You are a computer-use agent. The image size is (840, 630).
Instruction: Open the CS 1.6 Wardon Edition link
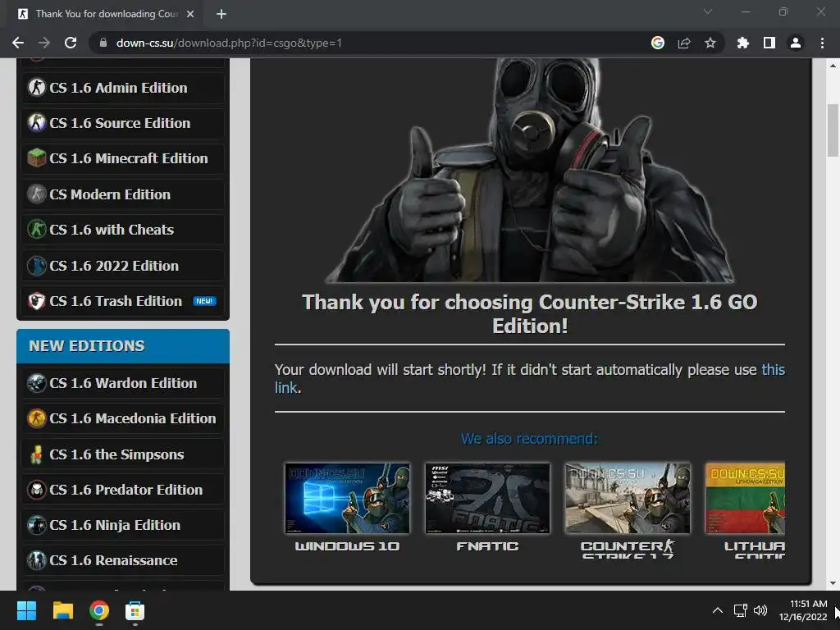[x=123, y=383]
